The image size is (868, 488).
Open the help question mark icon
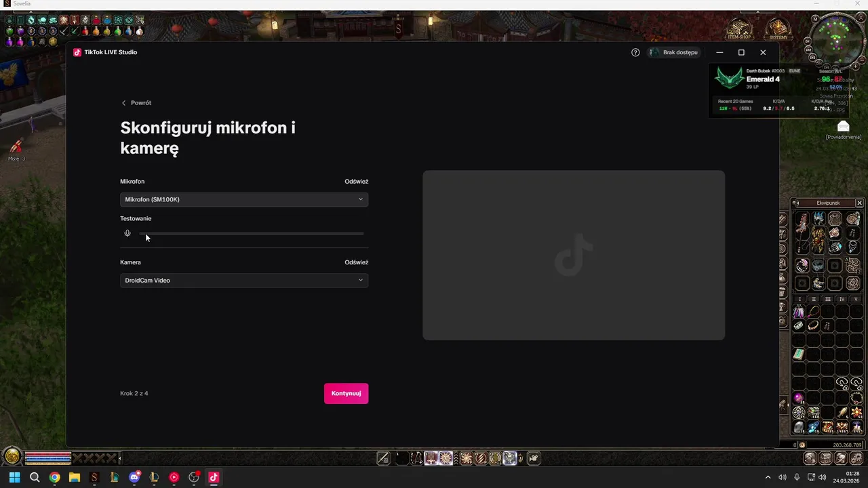point(635,52)
